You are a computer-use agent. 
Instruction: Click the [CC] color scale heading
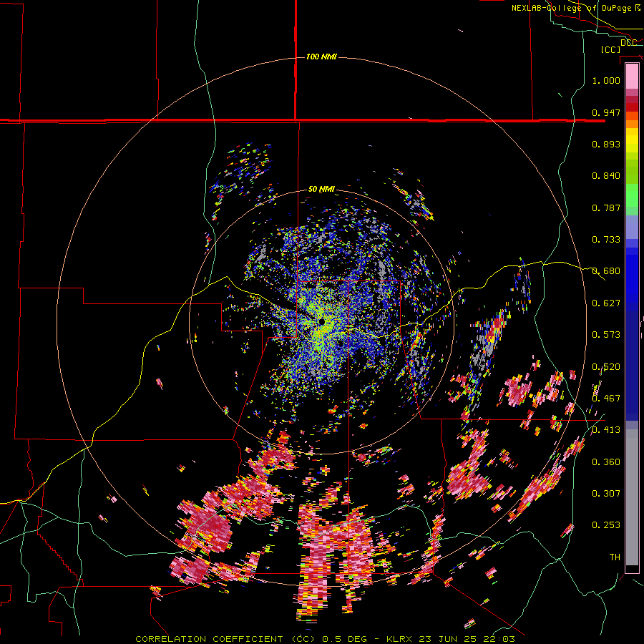(611, 49)
